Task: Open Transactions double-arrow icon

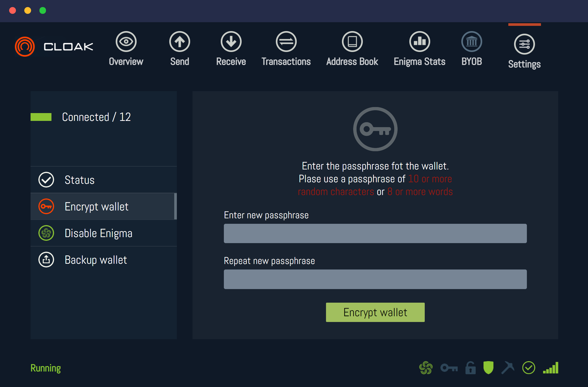Action: 286,42
